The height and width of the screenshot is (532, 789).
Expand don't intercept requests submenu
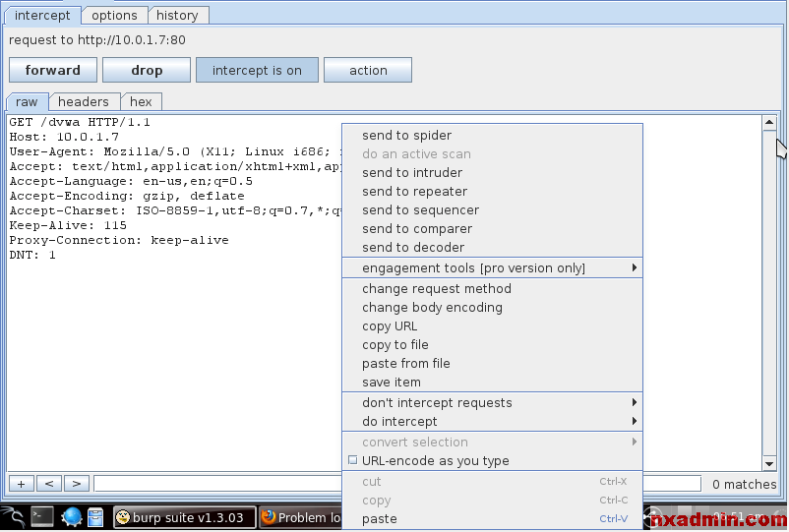[x=492, y=403]
